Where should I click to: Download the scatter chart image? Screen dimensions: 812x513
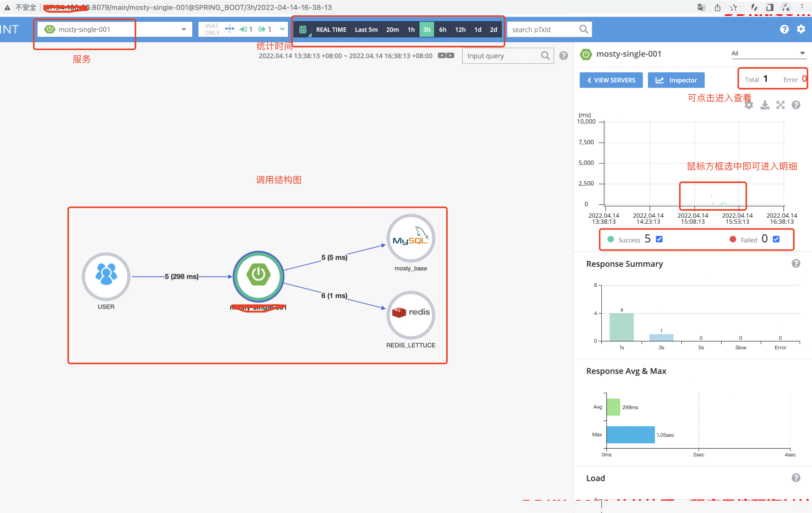click(x=765, y=105)
